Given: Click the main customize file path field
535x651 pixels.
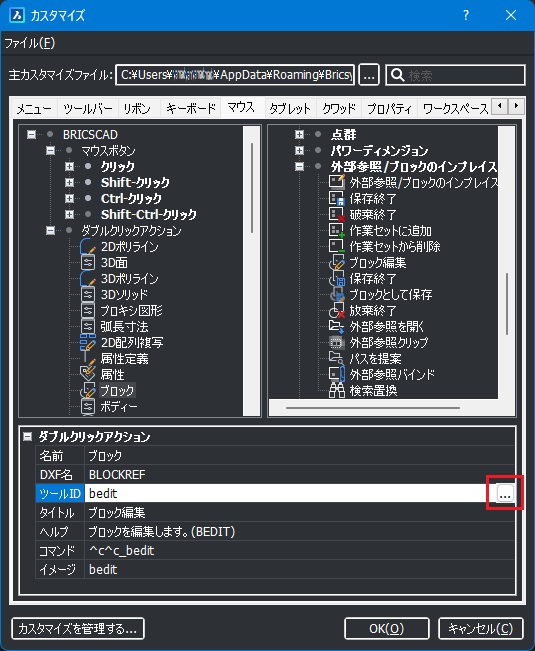Looking at the screenshot, I should (x=235, y=75).
